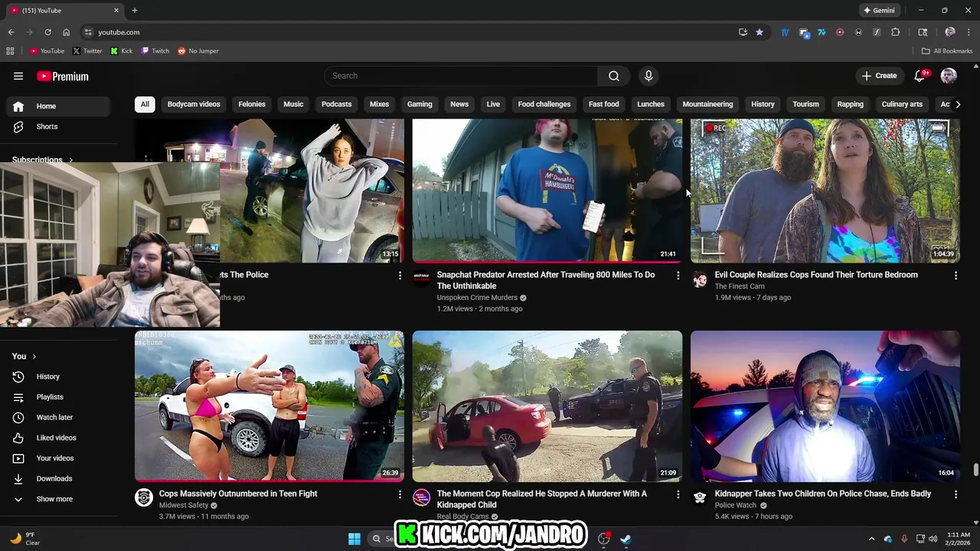Open options for Evil Couple video
This screenshot has width=980, height=551.
955,275
